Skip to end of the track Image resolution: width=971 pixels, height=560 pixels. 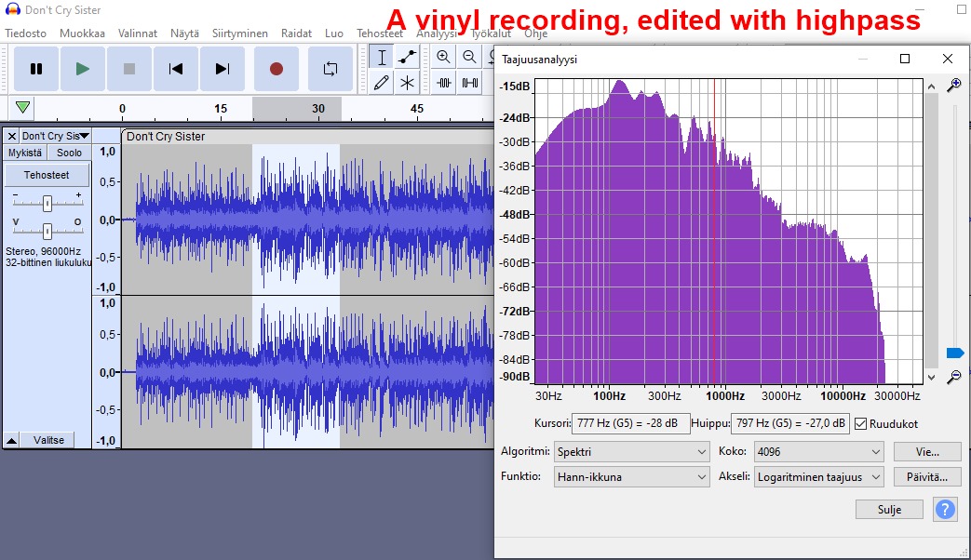[223, 69]
